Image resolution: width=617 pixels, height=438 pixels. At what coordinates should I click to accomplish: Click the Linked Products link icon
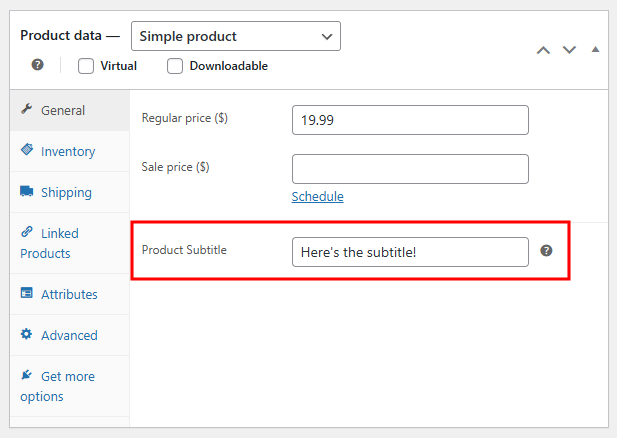pyautogui.click(x=27, y=233)
